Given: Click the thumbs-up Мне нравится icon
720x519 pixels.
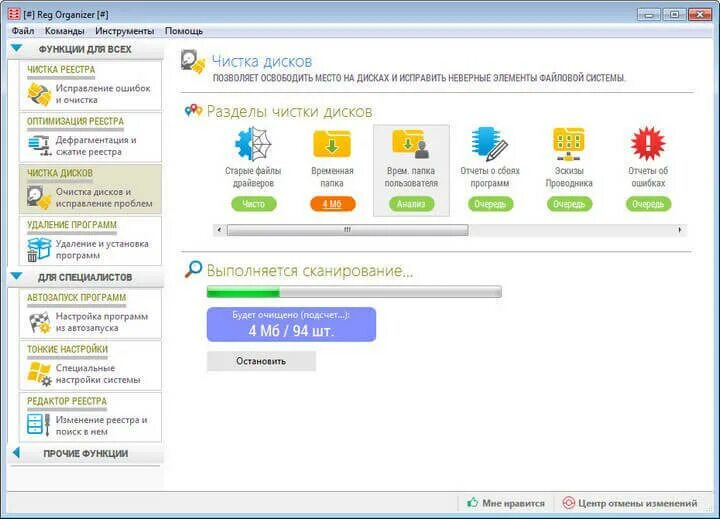Looking at the screenshot, I should pyautogui.click(x=472, y=502).
